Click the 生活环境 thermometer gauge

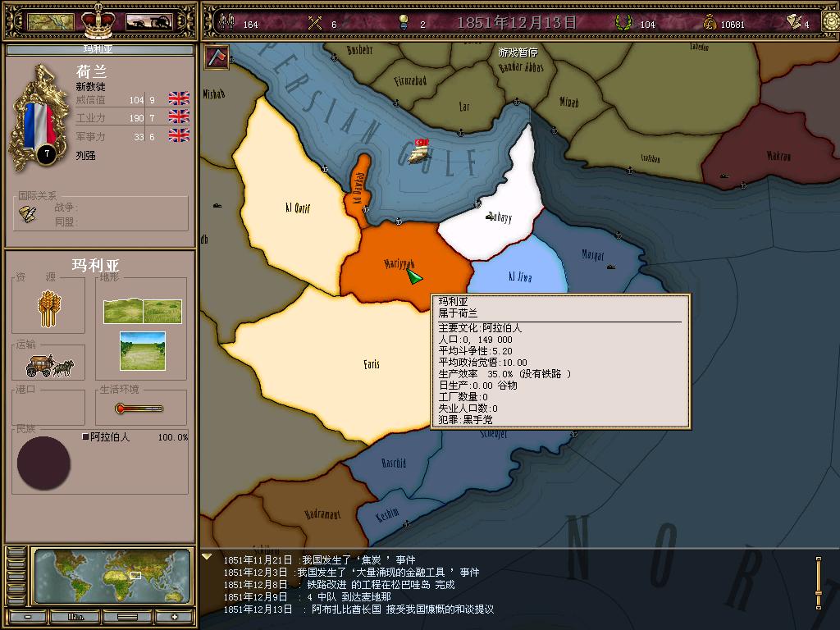point(139,409)
